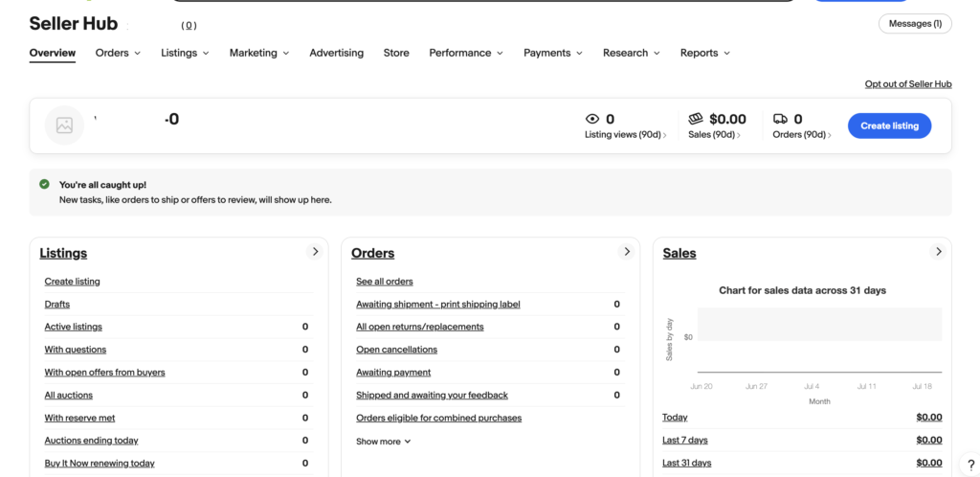Viewport: 980px width, 477px height.
Task: Click Today sales link
Action: pos(675,417)
